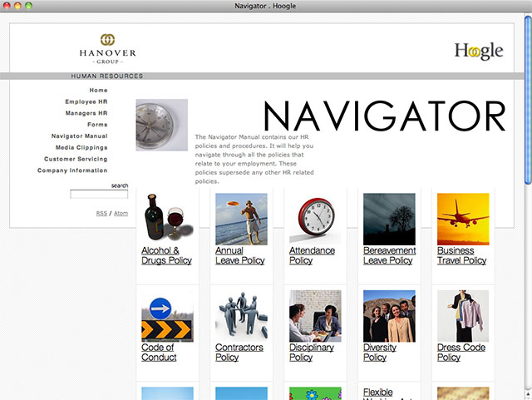This screenshot has height=400, width=532.
Task: Click the scrollbar down arrow
Action: click(x=528, y=394)
